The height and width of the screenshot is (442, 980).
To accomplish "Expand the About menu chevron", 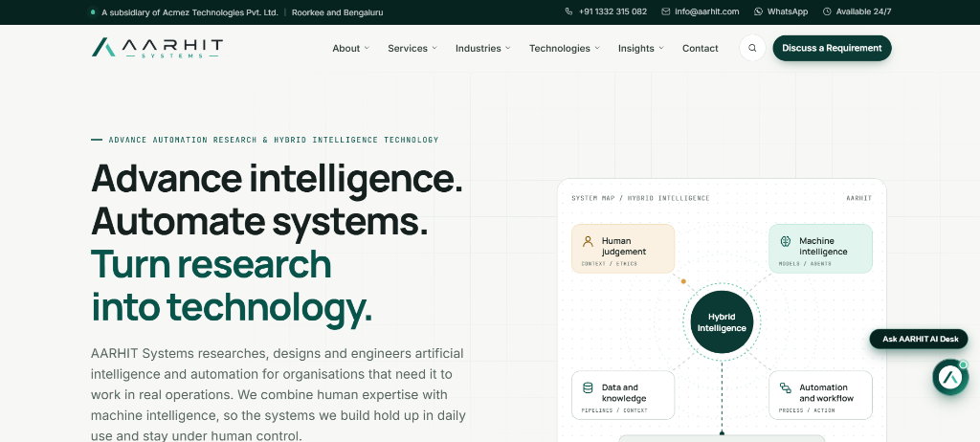I will coord(367,48).
